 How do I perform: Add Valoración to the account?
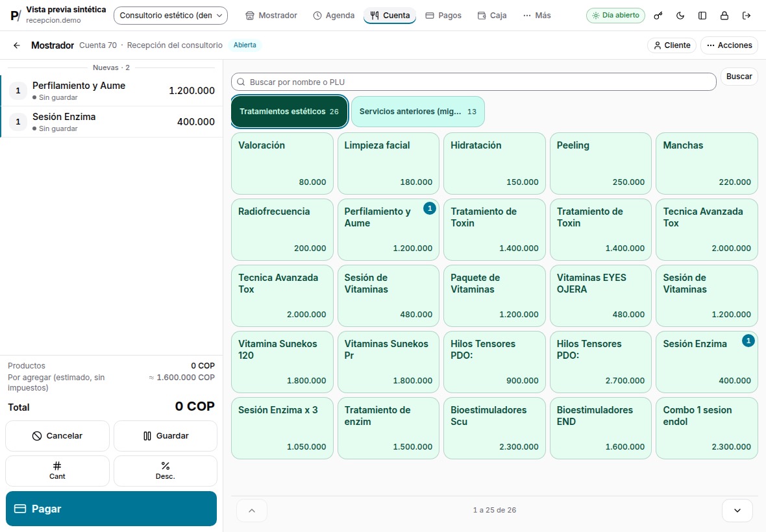pyautogui.click(x=282, y=163)
